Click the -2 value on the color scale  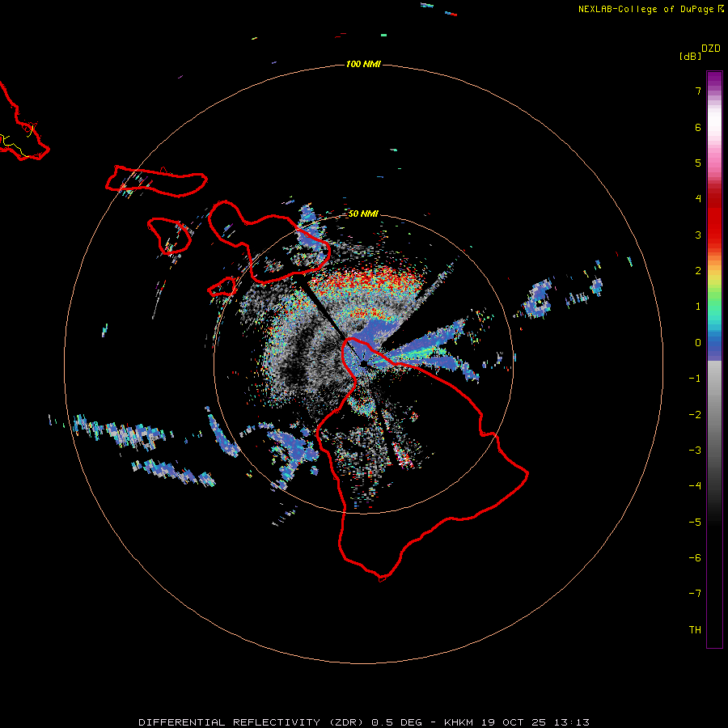point(695,415)
